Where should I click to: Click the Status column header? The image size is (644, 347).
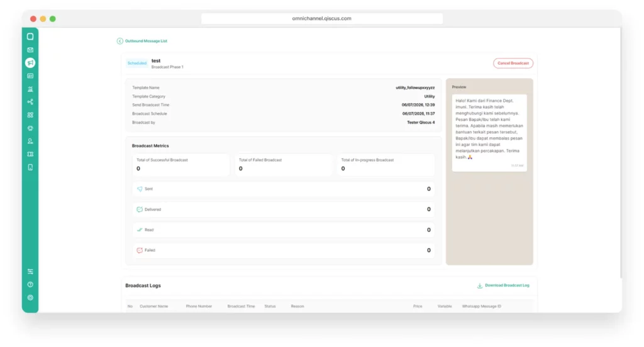tap(270, 306)
